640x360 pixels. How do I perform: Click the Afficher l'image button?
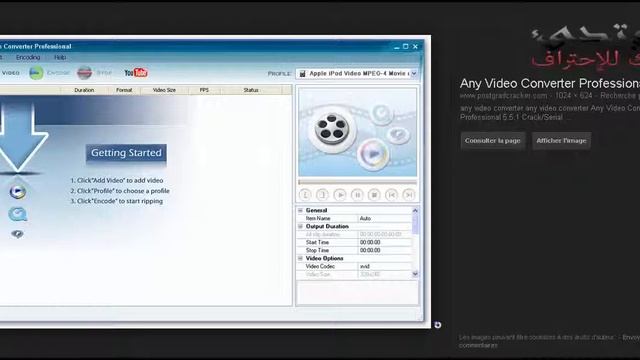[561, 141]
